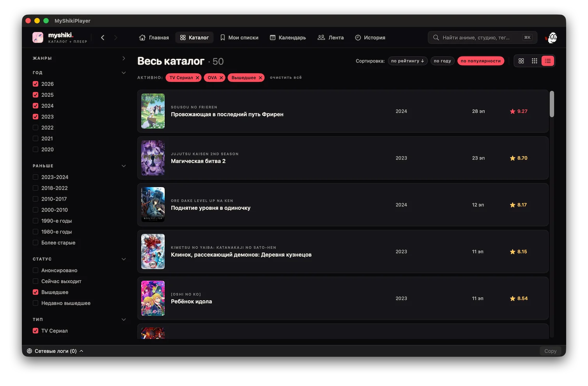The image size is (588, 386).
Task: Click the search magnifier icon
Action: [436, 37]
